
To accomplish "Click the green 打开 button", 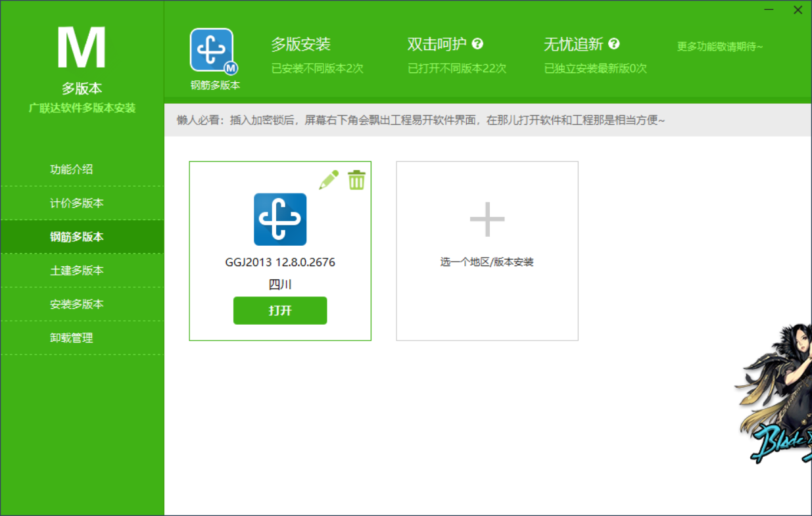I will 280,310.
